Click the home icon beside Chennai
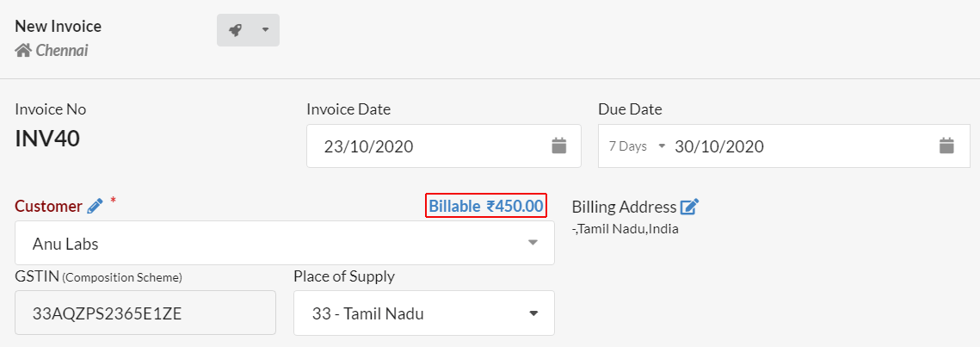Image resolution: width=980 pixels, height=347 pixels. point(23,50)
